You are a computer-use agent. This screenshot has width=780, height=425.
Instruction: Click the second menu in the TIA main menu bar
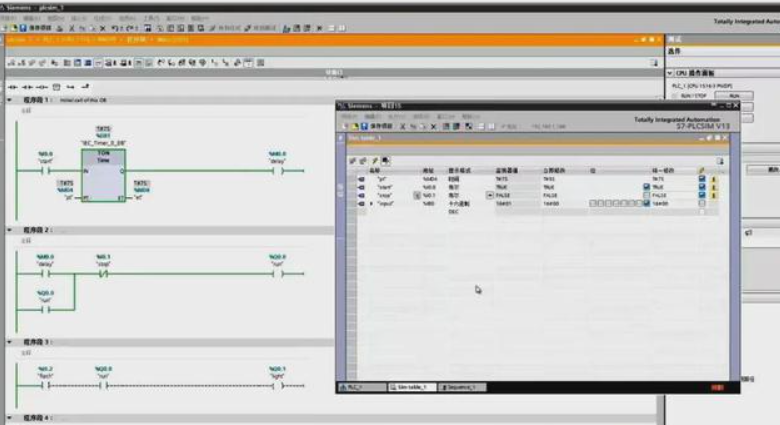click(x=32, y=18)
